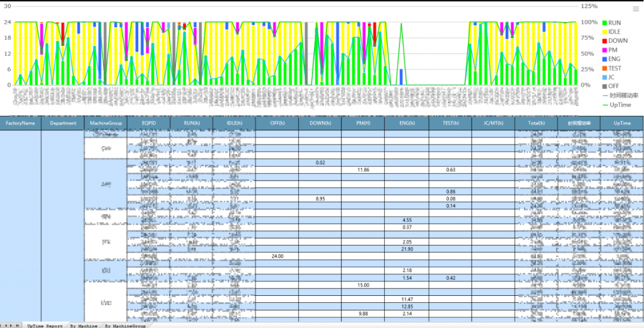Select the PM cell showing 11.86
This screenshot has height=328, width=644.
[x=363, y=170]
